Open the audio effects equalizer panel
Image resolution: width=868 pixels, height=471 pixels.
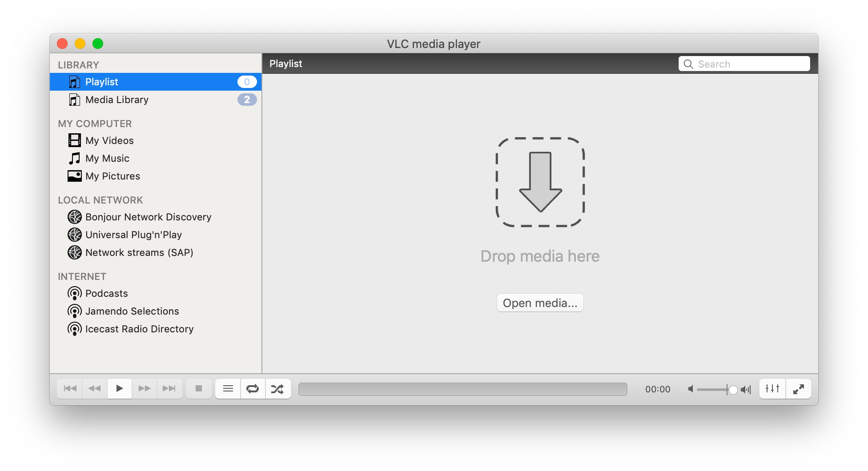coord(772,389)
